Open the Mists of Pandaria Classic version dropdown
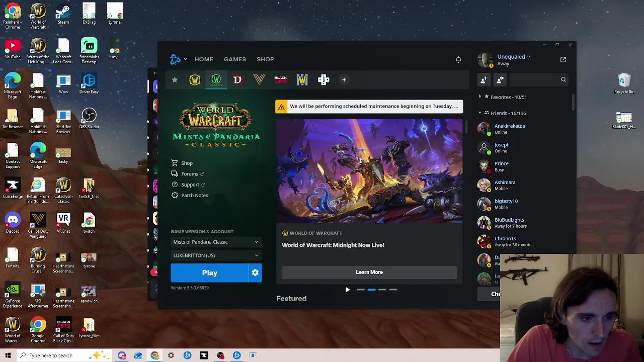644x362 pixels. [x=216, y=242]
